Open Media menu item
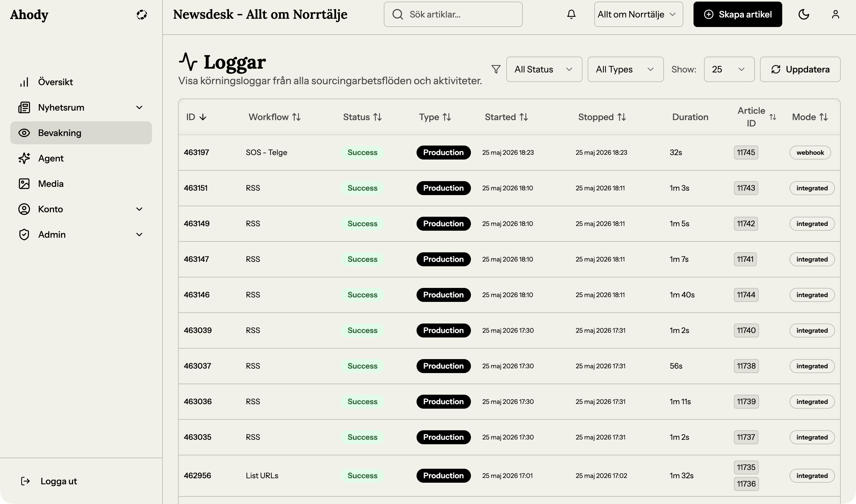 (81, 184)
